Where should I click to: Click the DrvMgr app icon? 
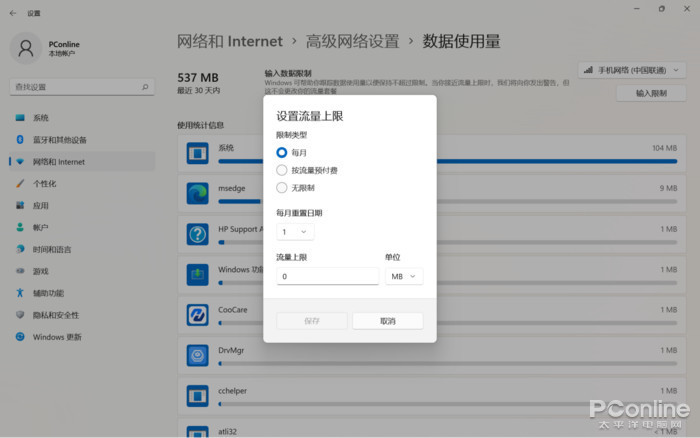(197, 355)
